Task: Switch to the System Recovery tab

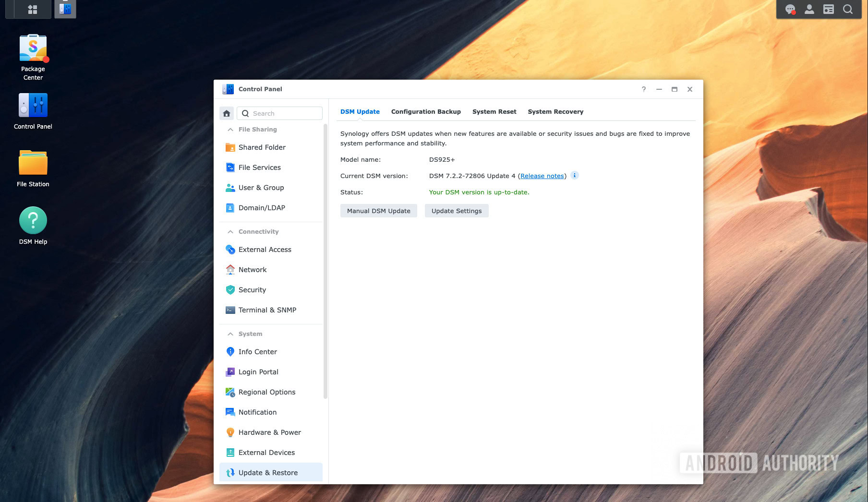Action: click(555, 111)
